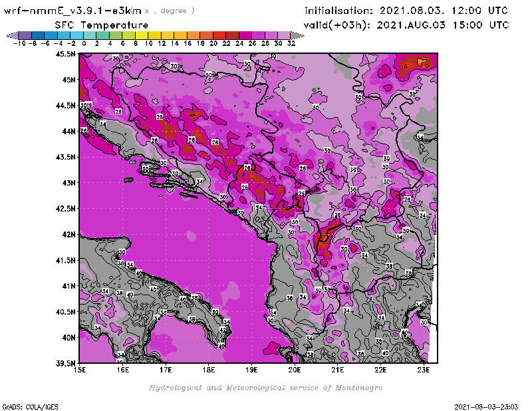Click the "16E" longitude label
Image resolution: width=532 pixels, height=411 pixels.
pyautogui.click(x=123, y=370)
